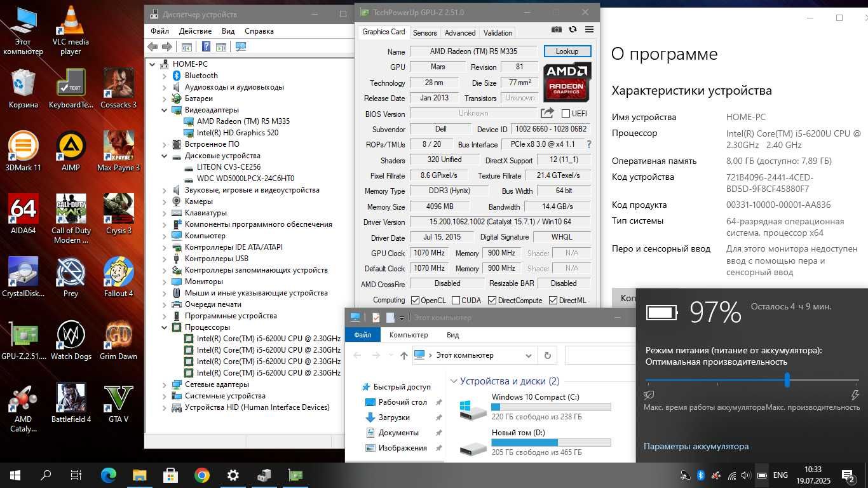868x488 pixels.
Task: Open the Recycle Bin (Корзина) icon
Action: 23,88
